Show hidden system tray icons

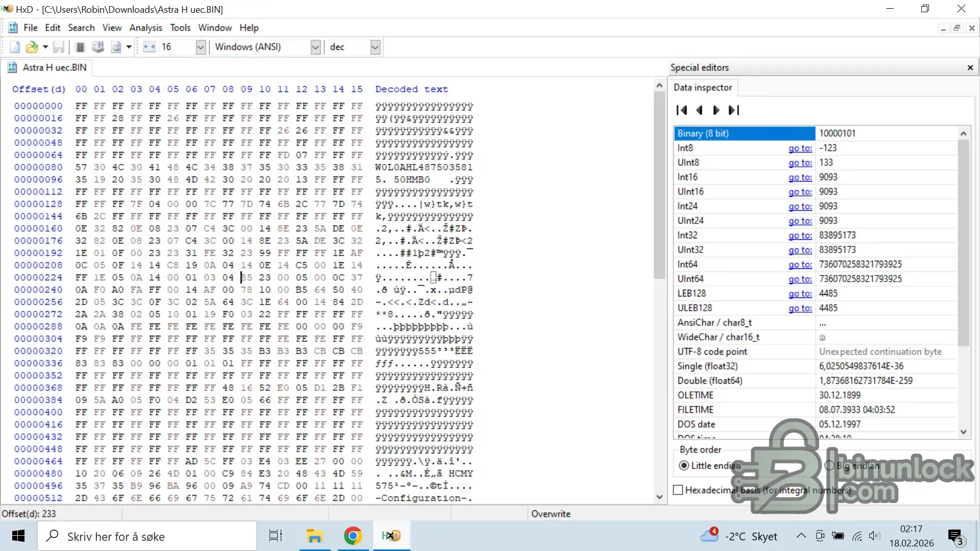point(801,536)
